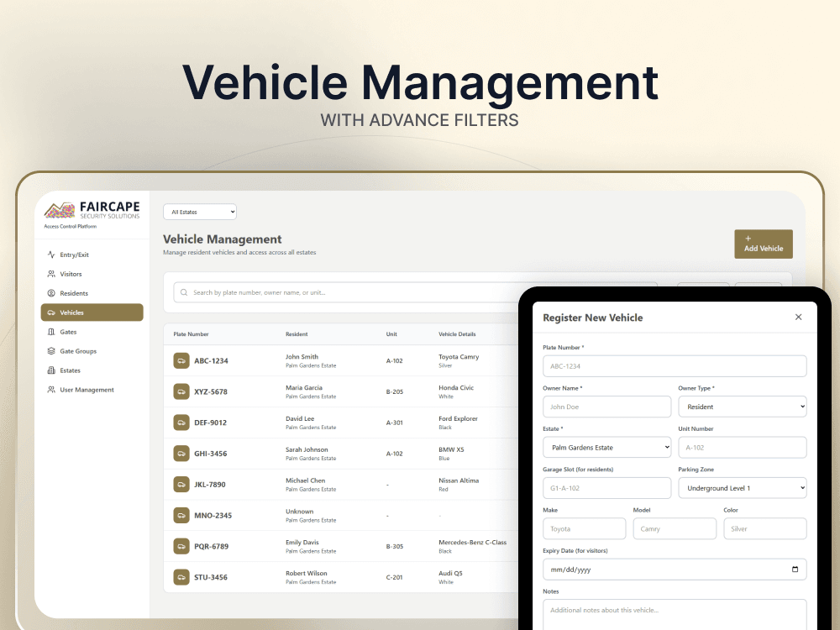Open the User Management page

tap(92, 390)
